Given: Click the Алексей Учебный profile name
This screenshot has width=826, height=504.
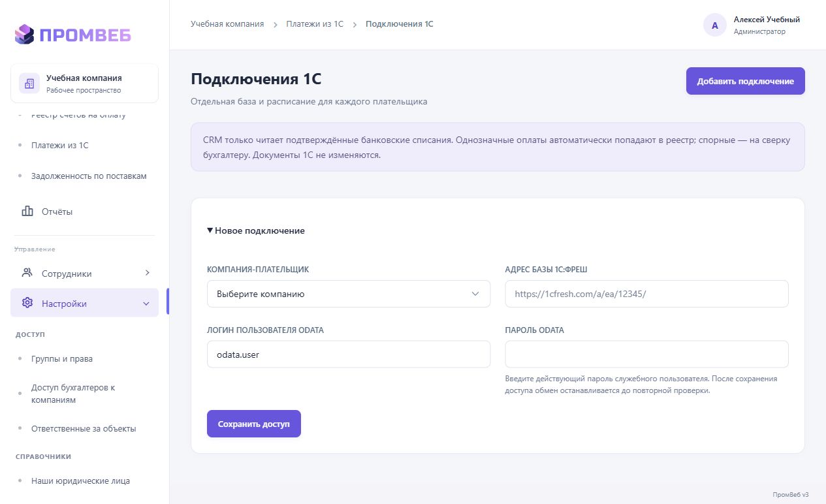Looking at the screenshot, I should click(x=767, y=20).
